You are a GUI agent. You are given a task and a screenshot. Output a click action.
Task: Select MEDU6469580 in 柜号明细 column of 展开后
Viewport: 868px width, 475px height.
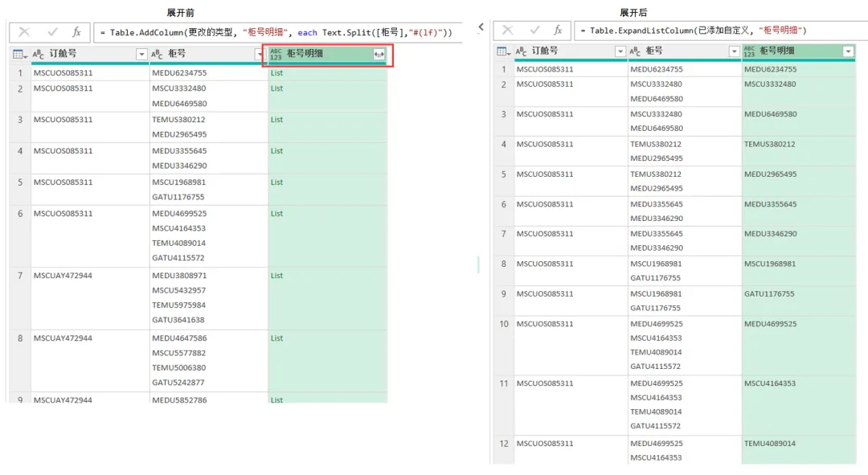[770, 114]
